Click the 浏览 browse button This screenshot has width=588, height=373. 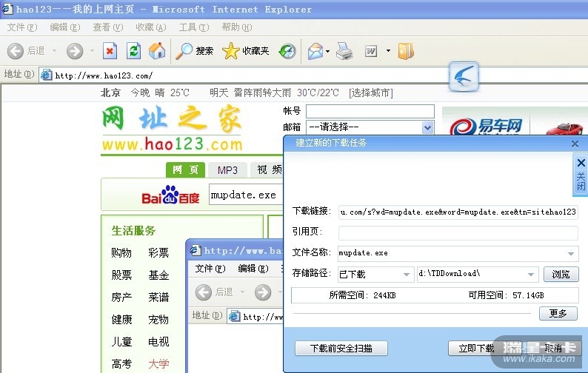[x=561, y=274]
